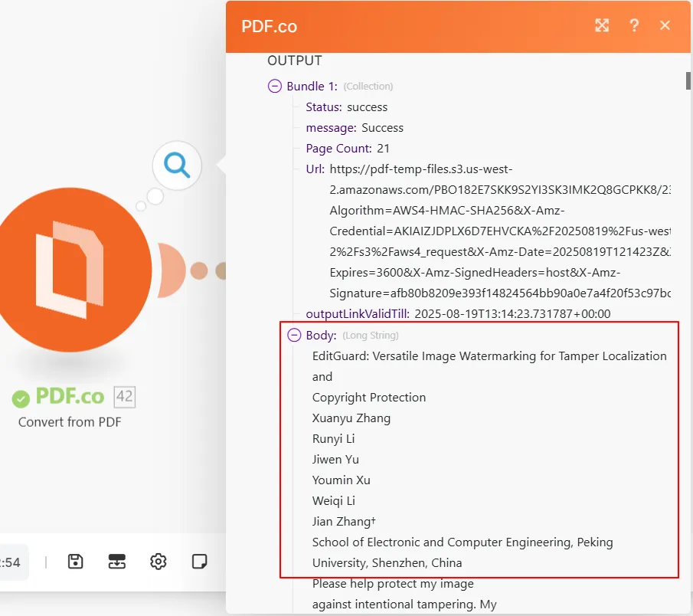The height and width of the screenshot is (616, 693).
Task: Click the Jian Zhang† author line
Action: pyautogui.click(x=344, y=522)
